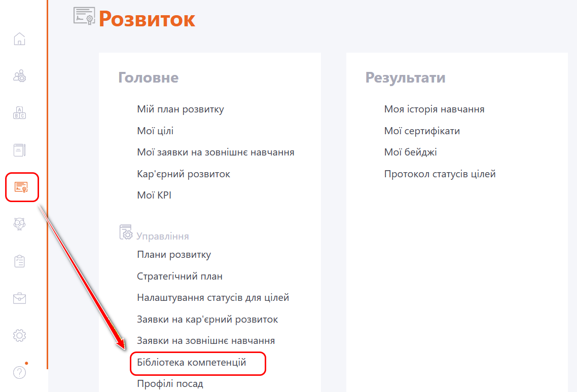Click the owl icon in sidebar
Image resolution: width=577 pixels, height=392 pixels.
click(19, 224)
